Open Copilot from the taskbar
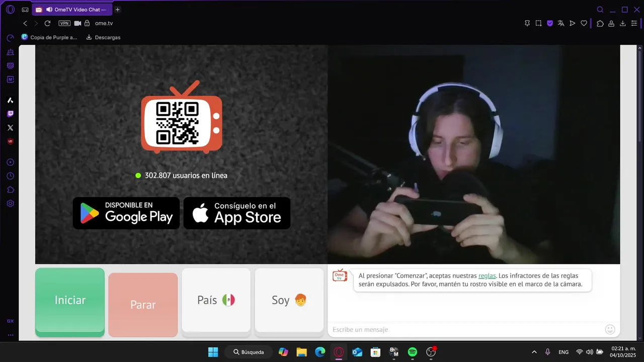The image size is (644, 362). (283, 352)
